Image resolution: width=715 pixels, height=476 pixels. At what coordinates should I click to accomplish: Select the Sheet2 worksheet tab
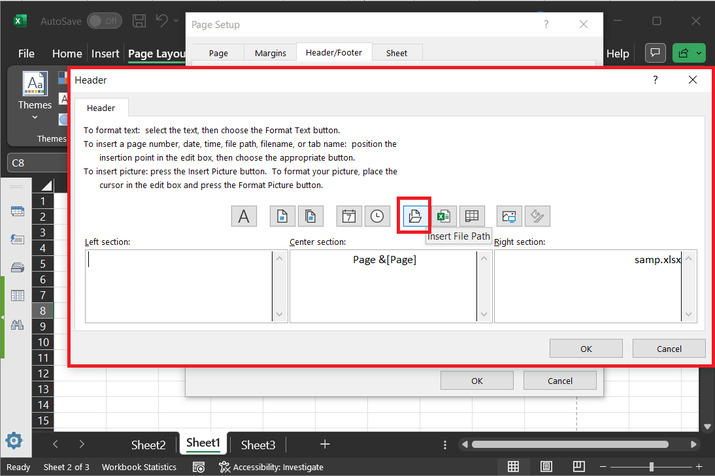click(148, 445)
